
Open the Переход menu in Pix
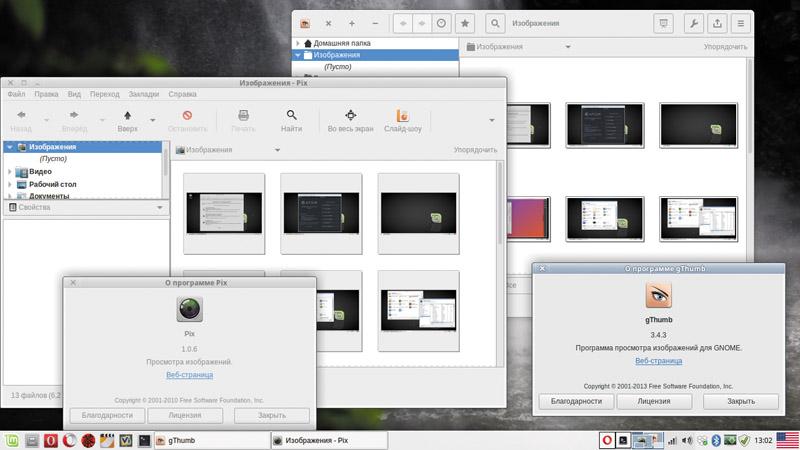105,94
